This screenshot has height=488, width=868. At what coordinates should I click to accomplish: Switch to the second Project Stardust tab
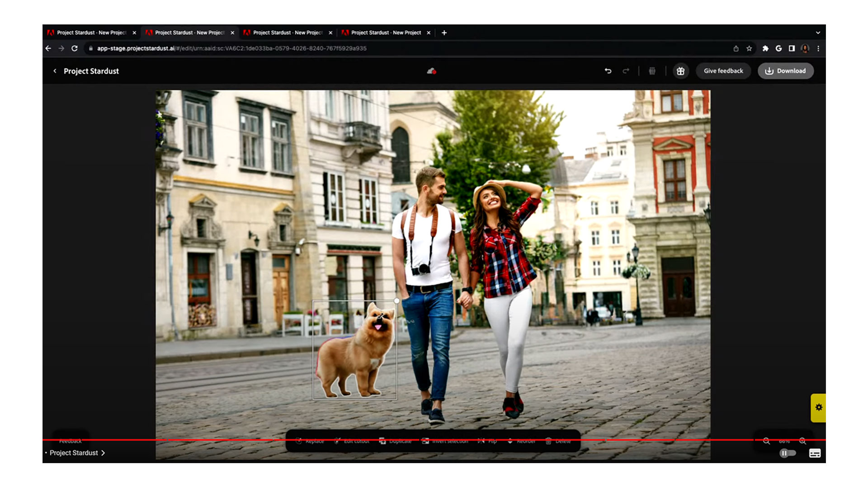click(x=189, y=33)
